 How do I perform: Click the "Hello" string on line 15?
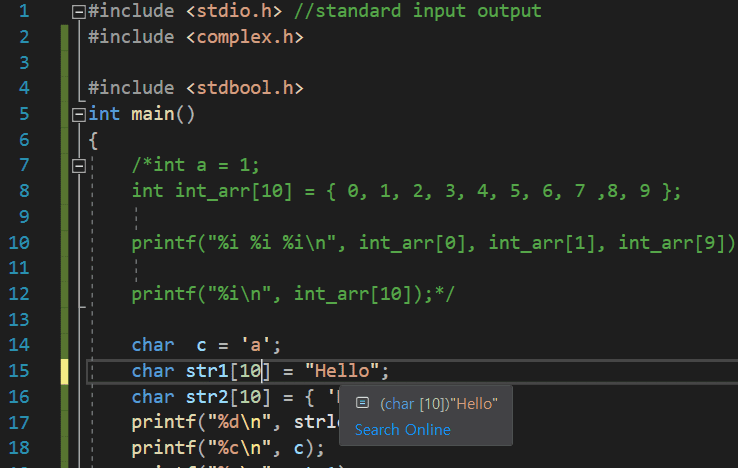pos(342,371)
